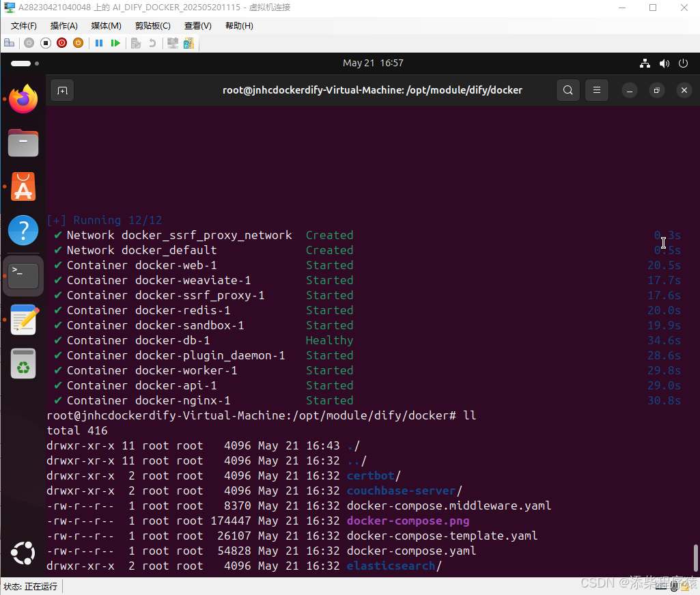Click the 'certbot/' directory name
Viewport: 700px width, 595px height.
(374, 475)
